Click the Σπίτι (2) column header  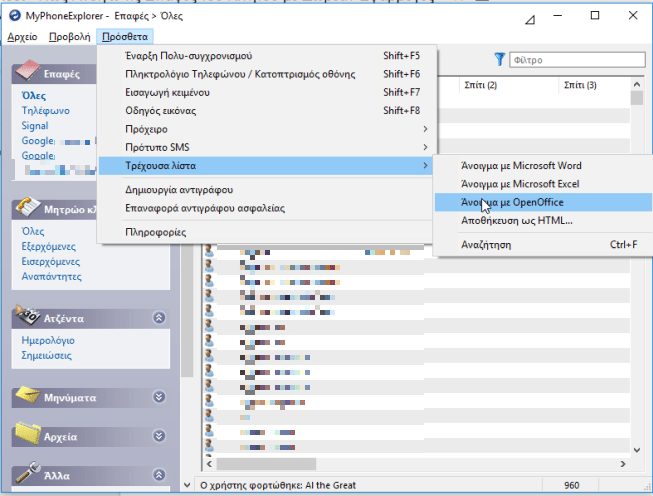click(x=509, y=85)
